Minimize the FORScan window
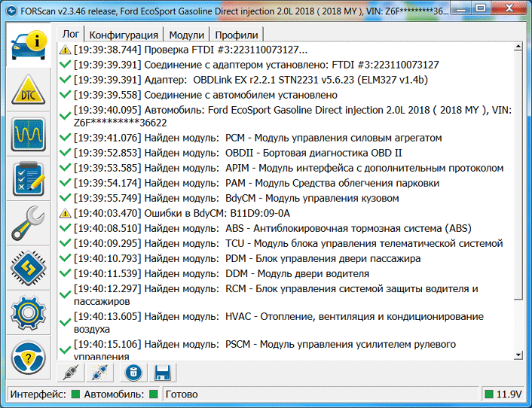The image size is (532, 408). [460, 9]
